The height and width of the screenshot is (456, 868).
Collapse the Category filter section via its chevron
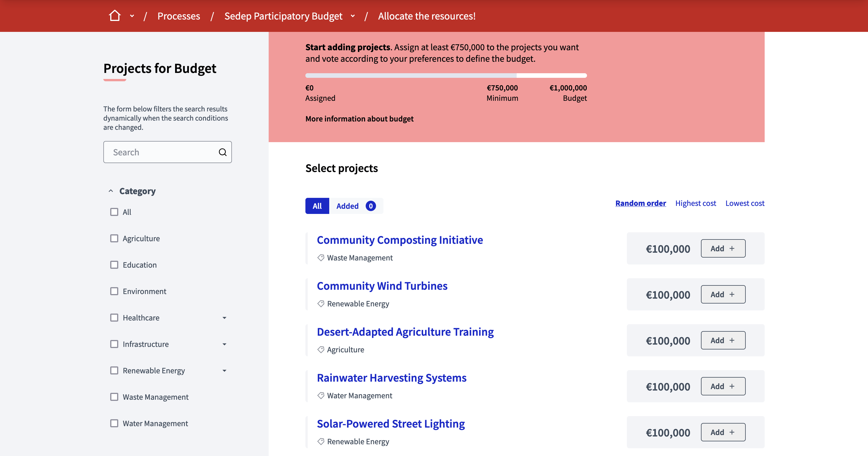[x=111, y=190]
